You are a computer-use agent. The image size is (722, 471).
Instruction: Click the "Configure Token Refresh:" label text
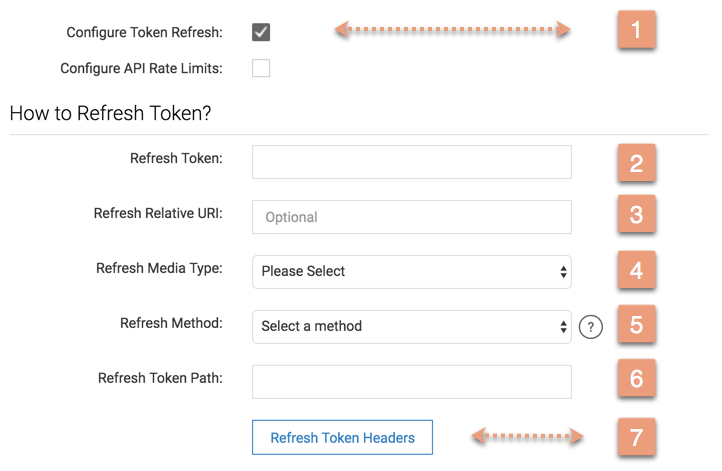(144, 32)
